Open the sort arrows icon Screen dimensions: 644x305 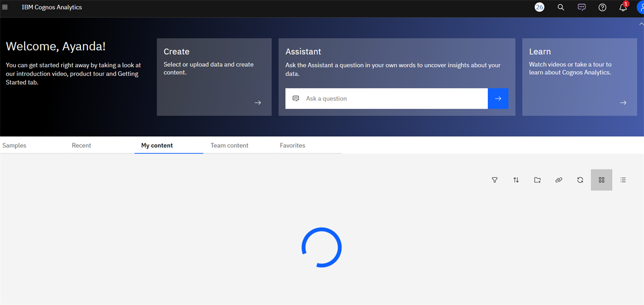click(x=516, y=180)
